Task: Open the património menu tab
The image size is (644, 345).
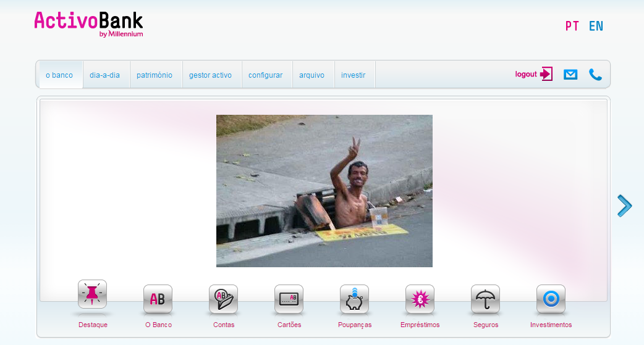Action: pos(155,75)
